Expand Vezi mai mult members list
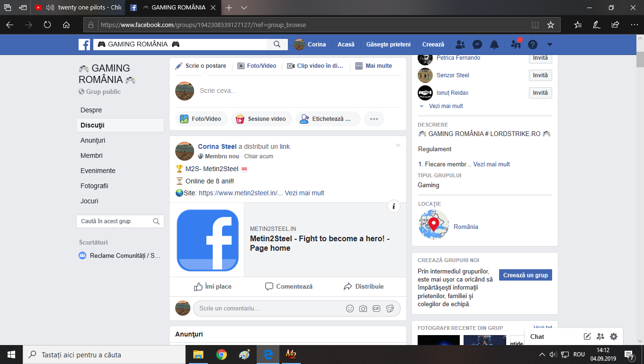644x364 pixels. (x=446, y=106)
